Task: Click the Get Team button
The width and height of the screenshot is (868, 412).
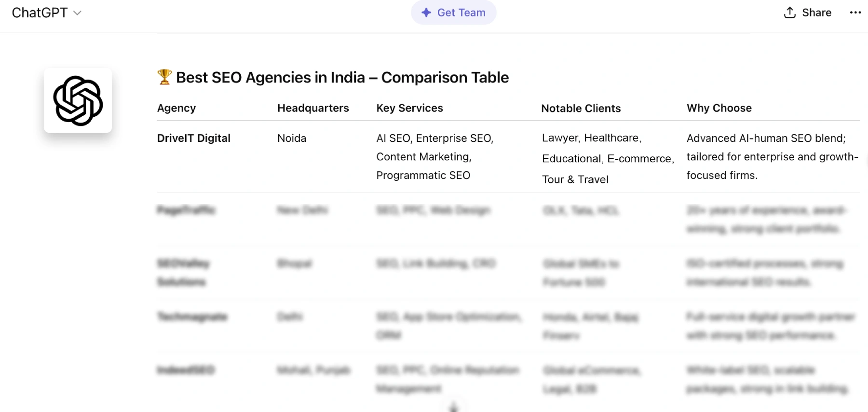Action: (453, 13)
